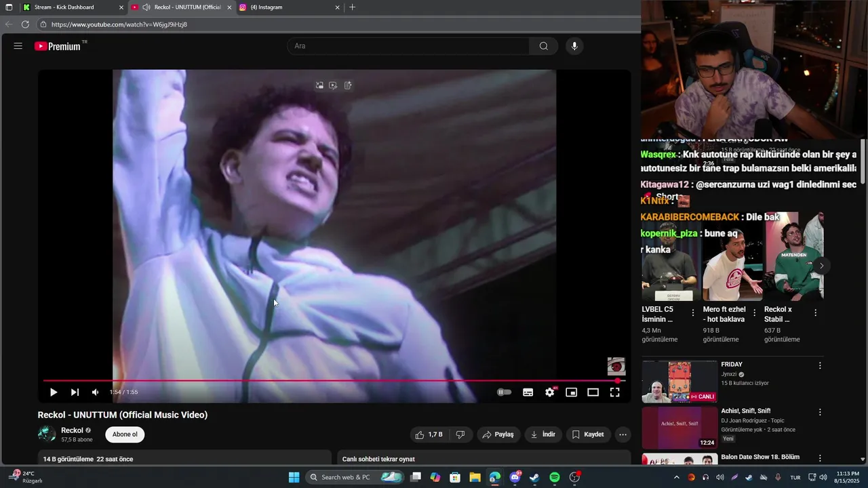Enable miniplayer mode
This screenshot has height=488, width=868.
coord(572,392)
